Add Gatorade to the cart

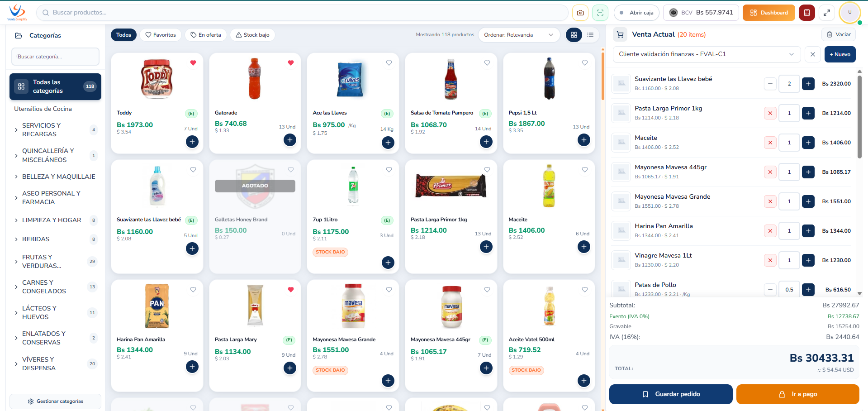tap(290, 140)
